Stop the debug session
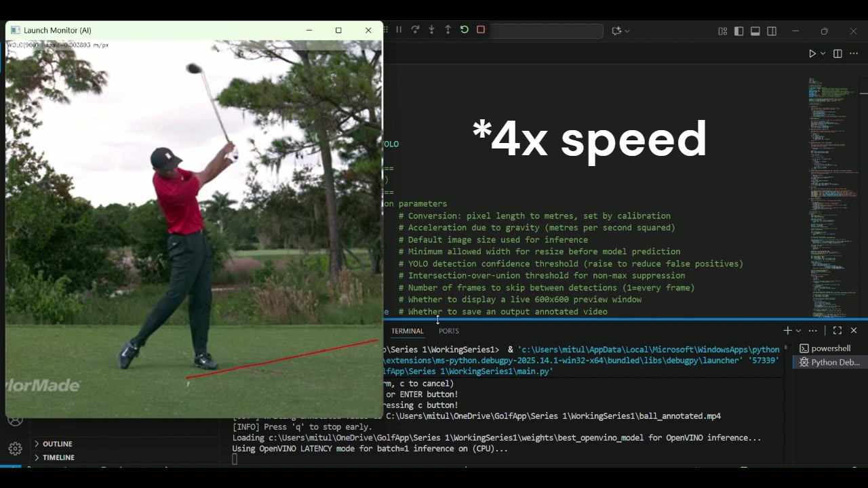The width and height of the screenshot is (868, 488). click(481, 30)
